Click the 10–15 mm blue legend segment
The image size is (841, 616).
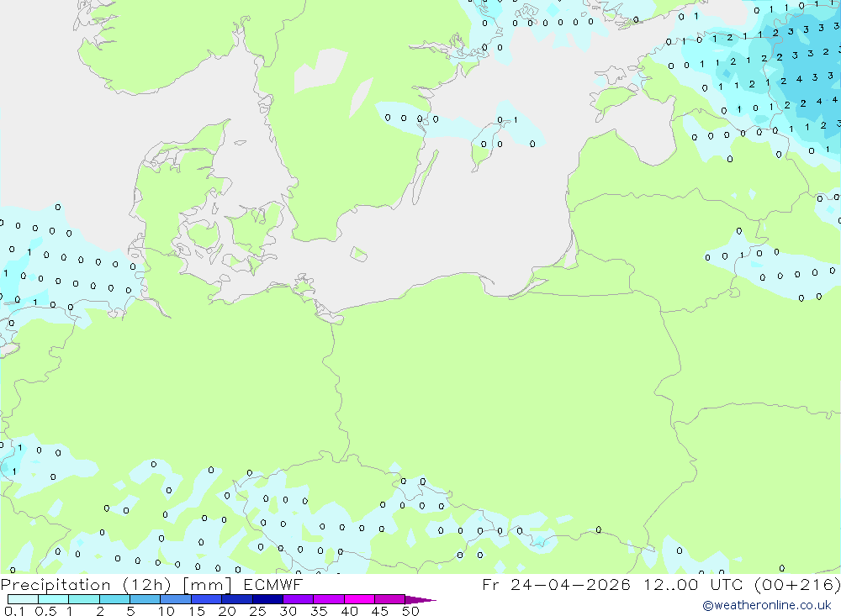point(176,599)
